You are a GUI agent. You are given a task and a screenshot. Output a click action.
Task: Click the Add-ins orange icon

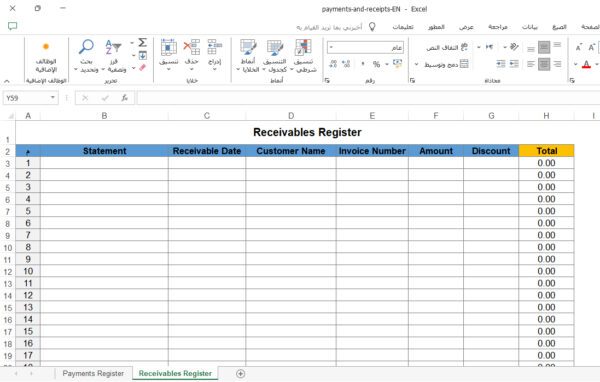coord(46,47)
